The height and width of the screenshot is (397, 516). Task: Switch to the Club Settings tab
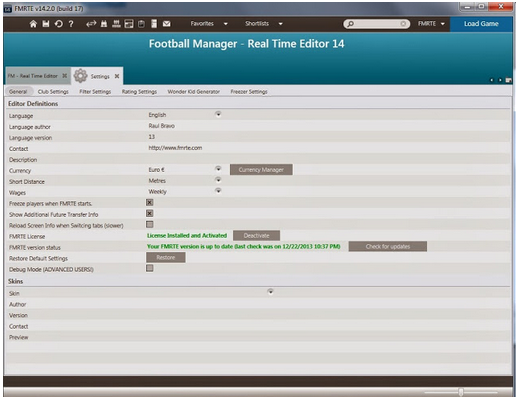53,91
